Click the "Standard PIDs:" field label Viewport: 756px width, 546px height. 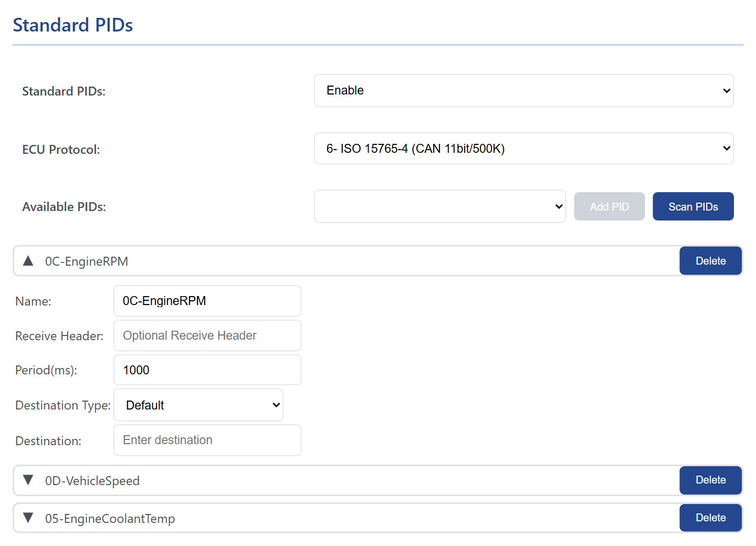click(x=64, y=91)
